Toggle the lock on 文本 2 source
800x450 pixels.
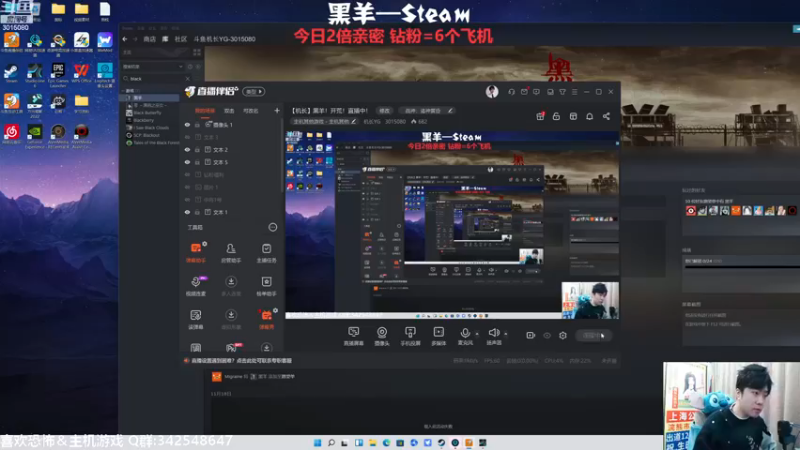197,150
